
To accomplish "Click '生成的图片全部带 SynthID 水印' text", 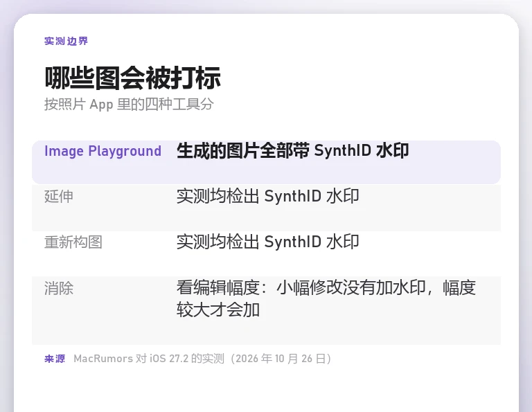I will click(293, 150).
